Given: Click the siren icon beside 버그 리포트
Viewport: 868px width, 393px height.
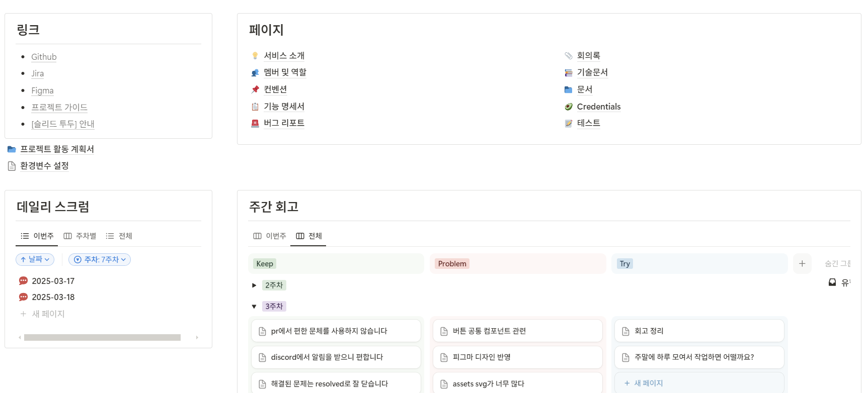Looking at the screenshot, I should coord(255,123).
